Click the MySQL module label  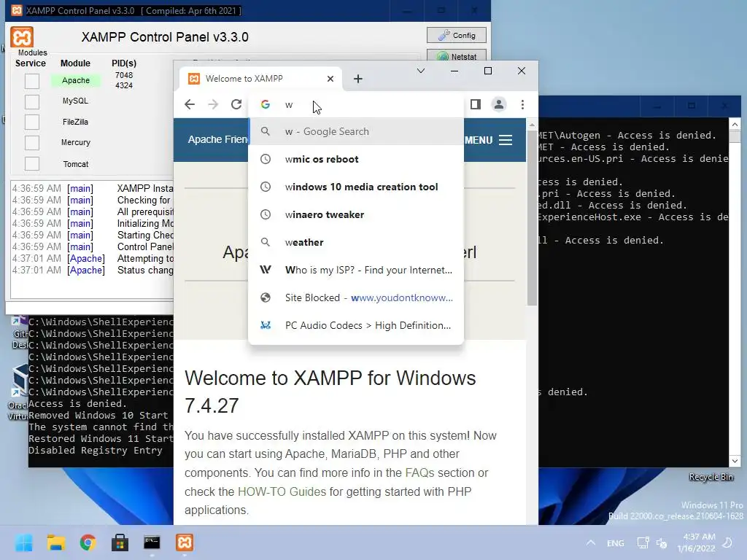[75, 101]
